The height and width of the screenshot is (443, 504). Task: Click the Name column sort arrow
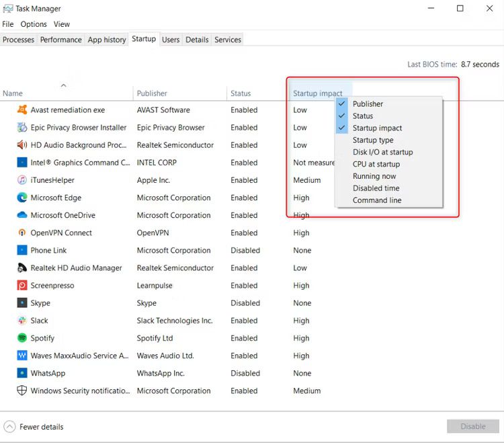pos(64,85)
